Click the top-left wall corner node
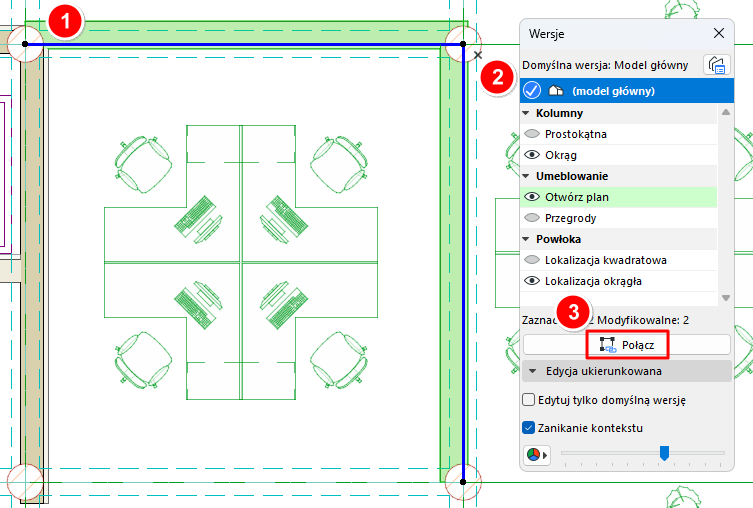Screen dimensions: 753x508 coord(25,44)
